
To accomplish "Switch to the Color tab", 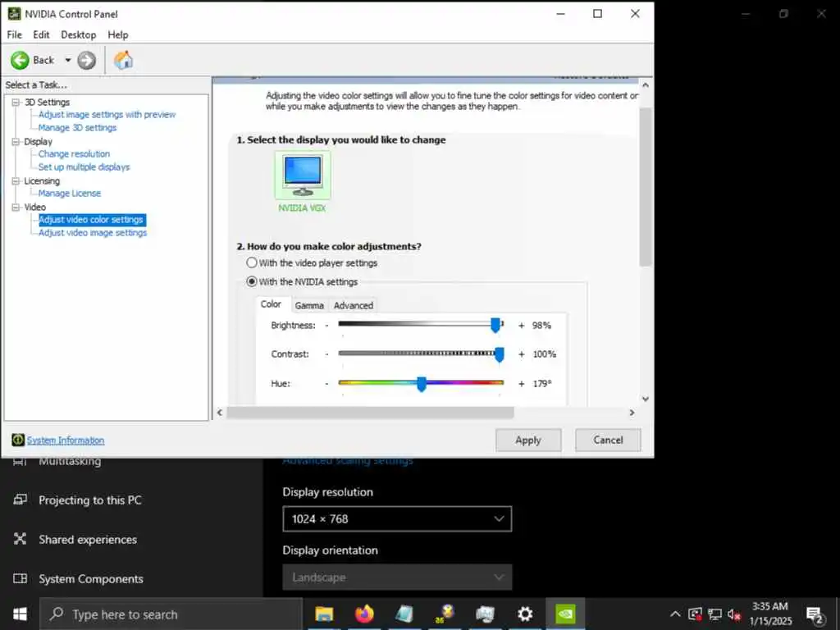I will point(271,304).
